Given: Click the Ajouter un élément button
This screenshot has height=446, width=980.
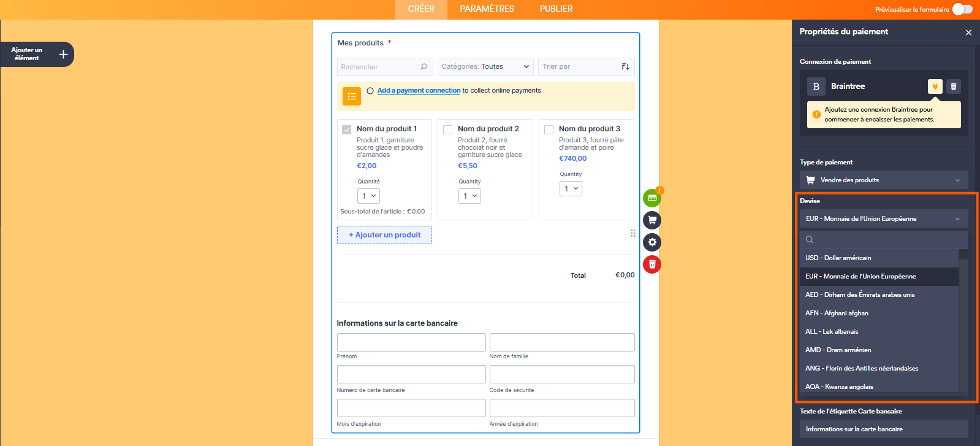Looking at the screenshot, I should point(37,55).
